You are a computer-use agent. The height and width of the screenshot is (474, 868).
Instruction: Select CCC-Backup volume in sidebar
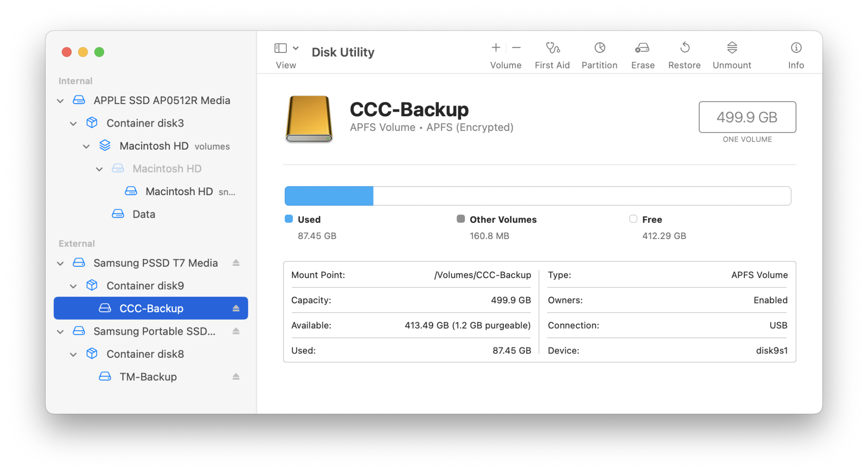tap(151, 308)
